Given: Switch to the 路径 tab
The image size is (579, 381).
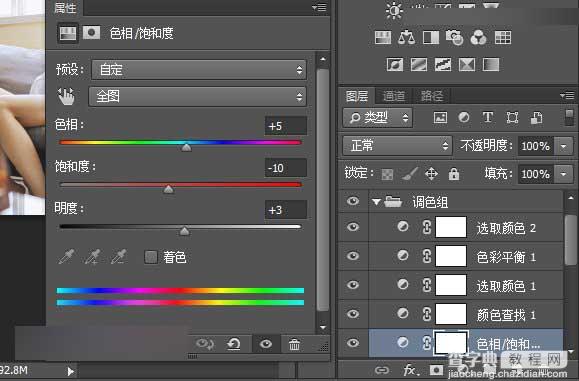Looking at the screenshot, I should [x=432, y=96].
